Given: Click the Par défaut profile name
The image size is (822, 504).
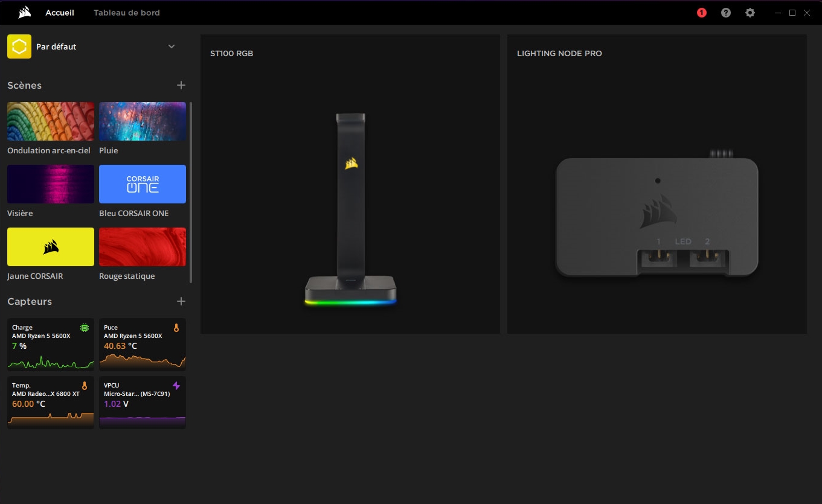Looking at the screenshot, I should click(56, 46).
